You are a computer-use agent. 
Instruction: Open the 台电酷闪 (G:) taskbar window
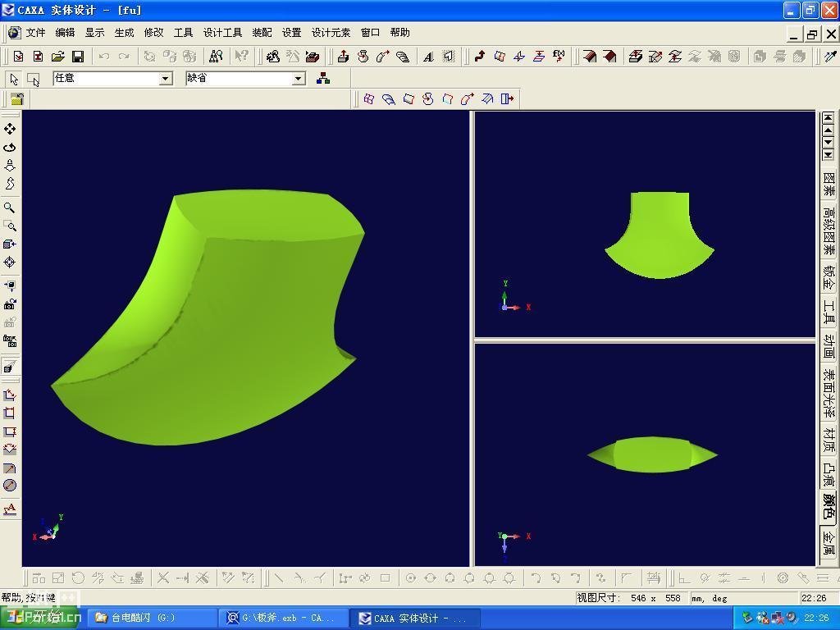(x=151, y=618)
